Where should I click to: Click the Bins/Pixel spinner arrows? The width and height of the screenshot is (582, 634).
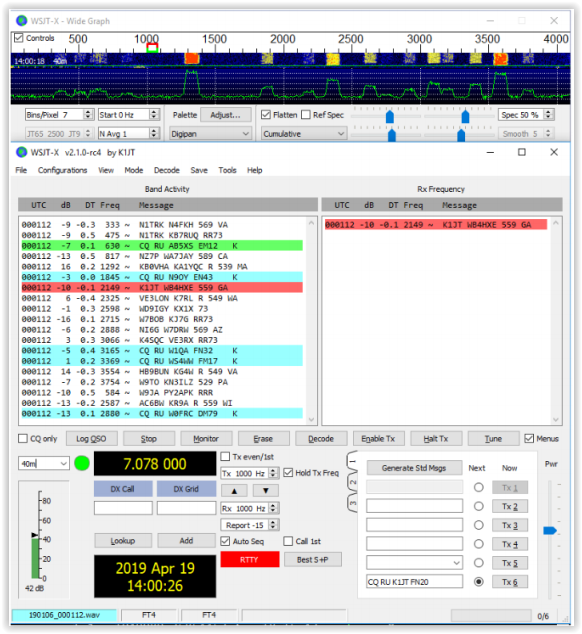coord(88,115)
